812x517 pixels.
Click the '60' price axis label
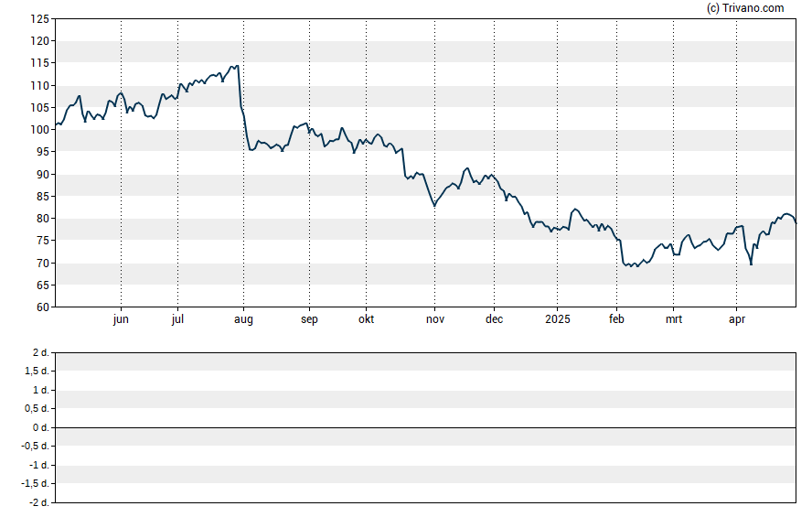point(43,307)
